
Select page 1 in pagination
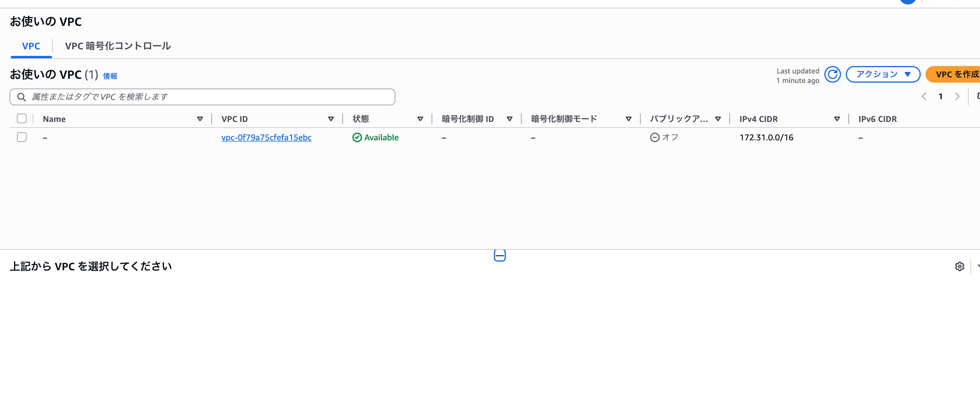[940, 97]
